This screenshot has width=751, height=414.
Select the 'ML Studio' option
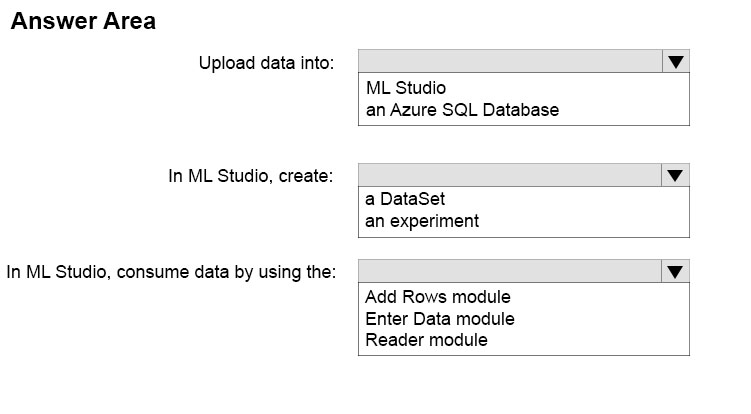406,88
